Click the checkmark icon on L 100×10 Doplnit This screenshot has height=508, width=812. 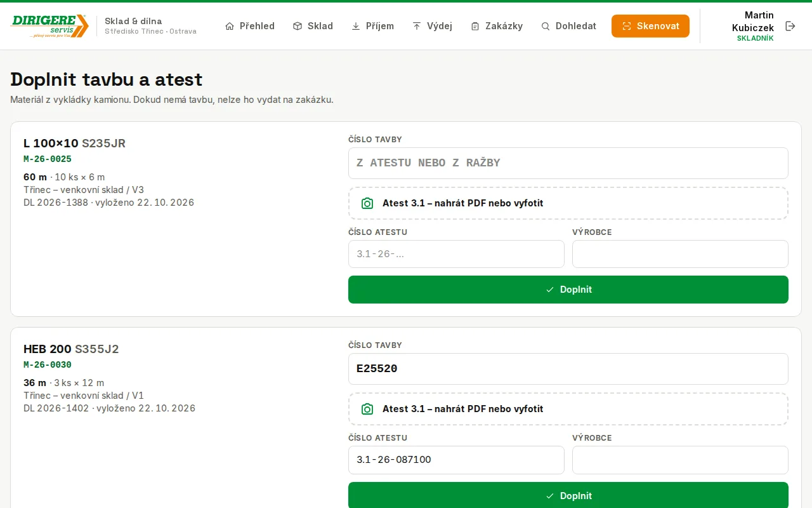pyautogui.click(x=550, y=290)
